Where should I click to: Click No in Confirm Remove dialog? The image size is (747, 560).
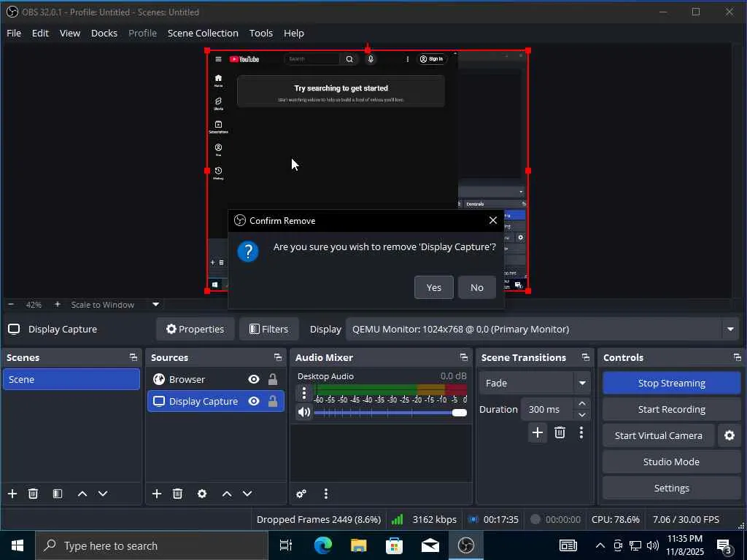(x=476, y=287)
